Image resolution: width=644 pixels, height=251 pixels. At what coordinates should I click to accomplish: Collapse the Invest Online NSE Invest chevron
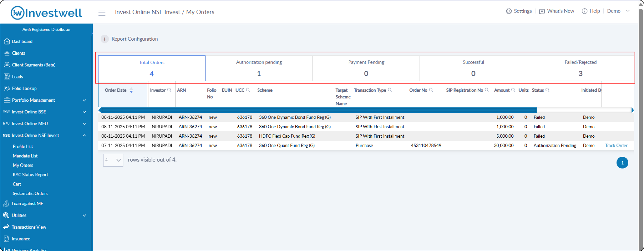[x=84, y=135]
